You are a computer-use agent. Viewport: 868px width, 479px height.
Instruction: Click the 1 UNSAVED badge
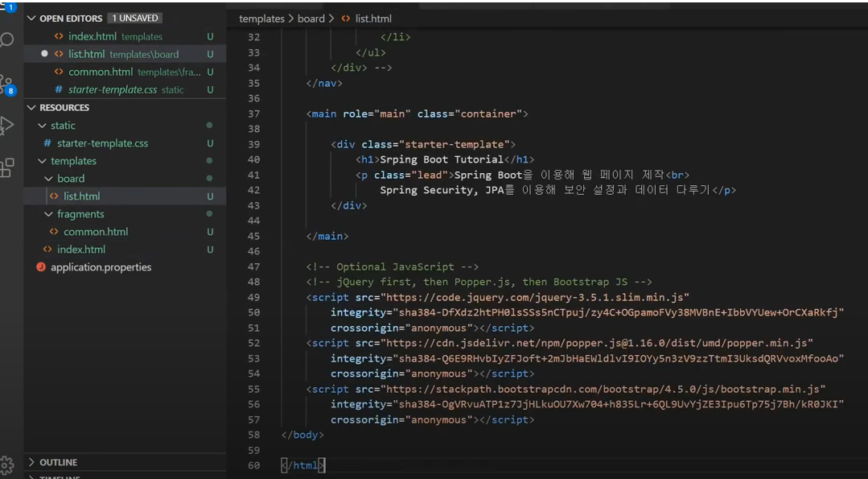[x=134, y=19]
